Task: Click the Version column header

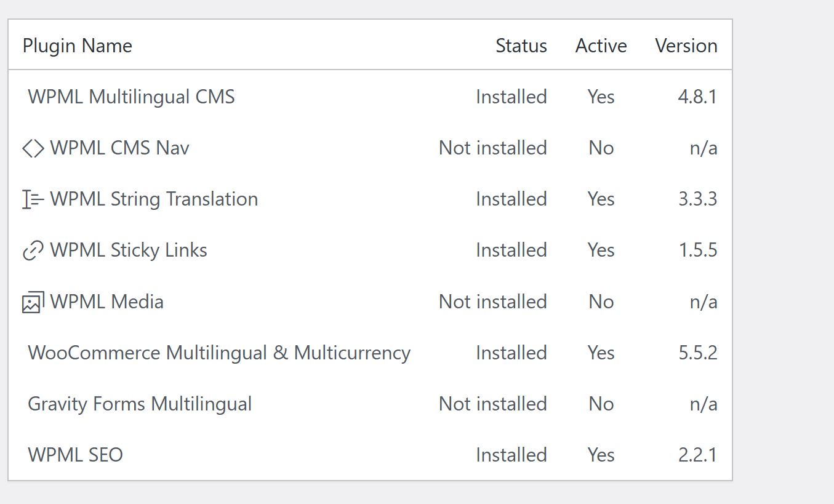Action: 686,46
